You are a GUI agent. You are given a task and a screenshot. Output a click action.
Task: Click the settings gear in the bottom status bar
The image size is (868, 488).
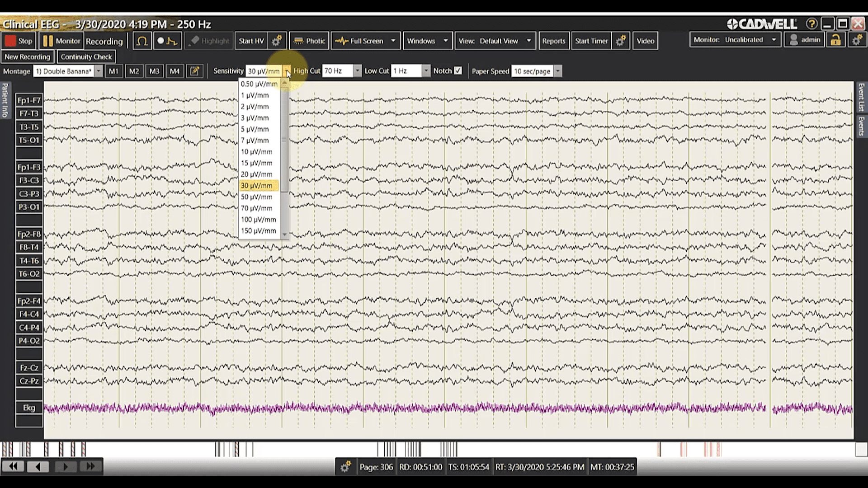tap(346, 467)
